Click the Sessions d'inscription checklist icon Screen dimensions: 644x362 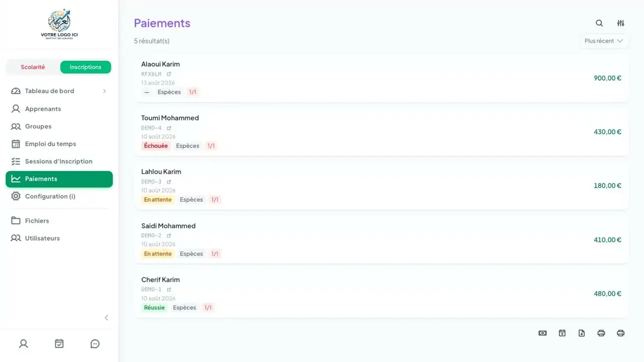click(x=16, y=161)
